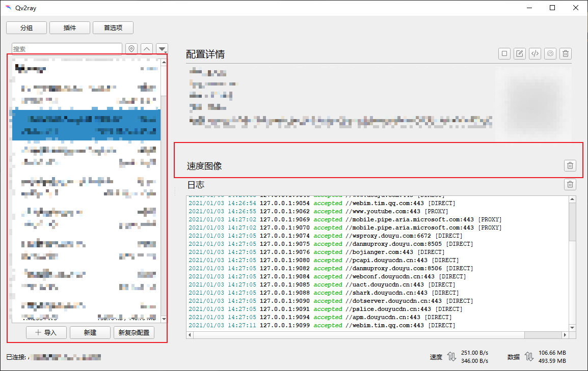Click the 251.00 B/s speed value

tap(475, 353)
